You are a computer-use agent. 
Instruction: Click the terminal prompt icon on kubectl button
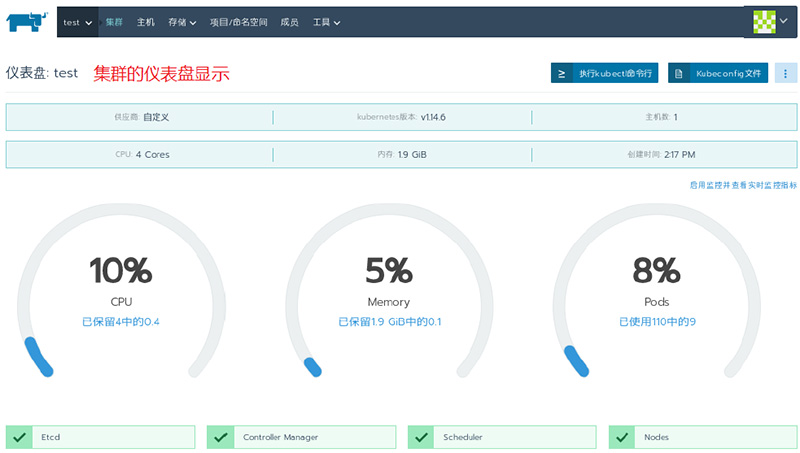(x=562, y=73)
